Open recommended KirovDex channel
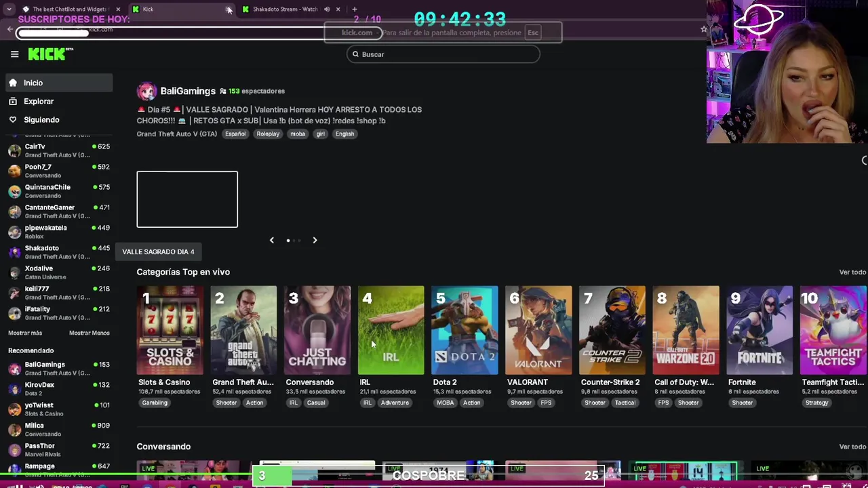The height and width of the screenshot is (488, 868). click(x=59, y=389)
